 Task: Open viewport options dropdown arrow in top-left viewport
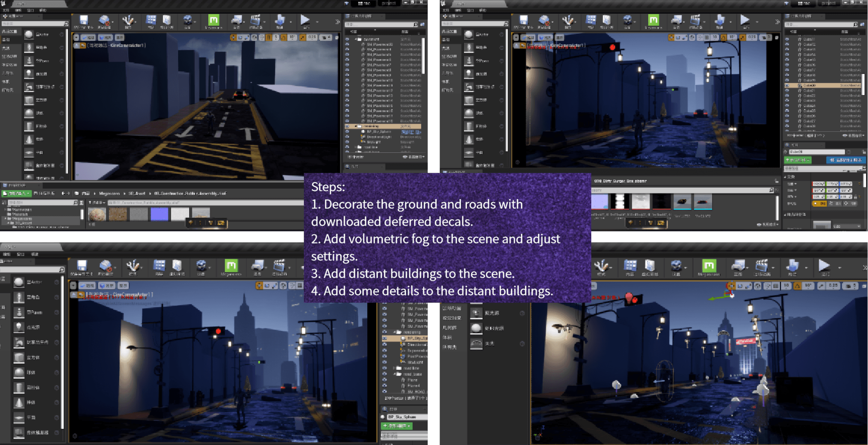tap(76, 37)
